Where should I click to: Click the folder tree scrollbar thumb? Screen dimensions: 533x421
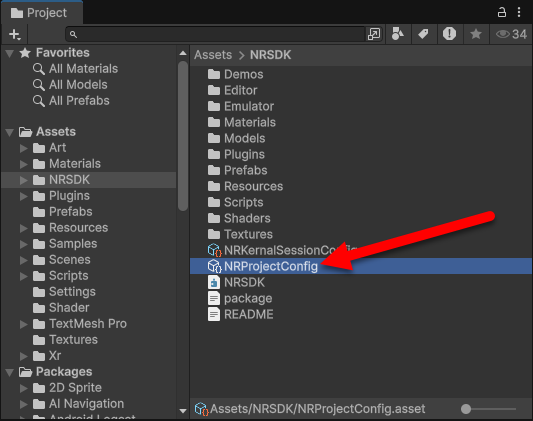[x=183, y=136]
